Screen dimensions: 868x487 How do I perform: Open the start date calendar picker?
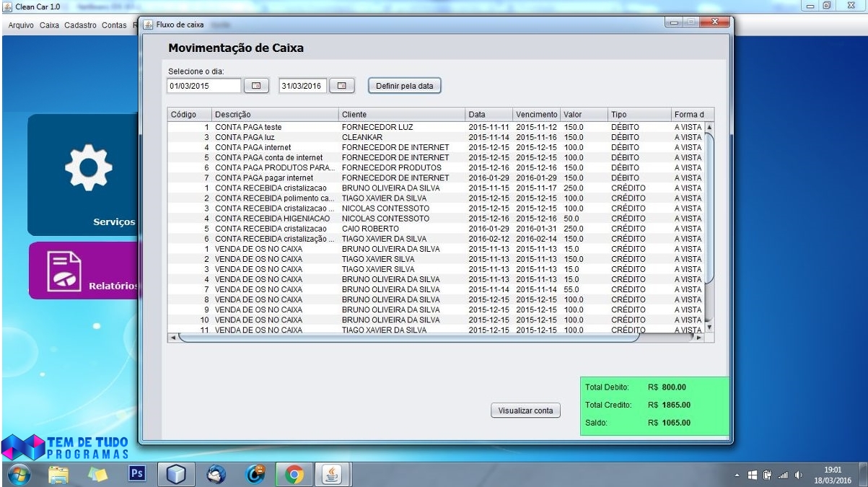click(x=255, y=86)
